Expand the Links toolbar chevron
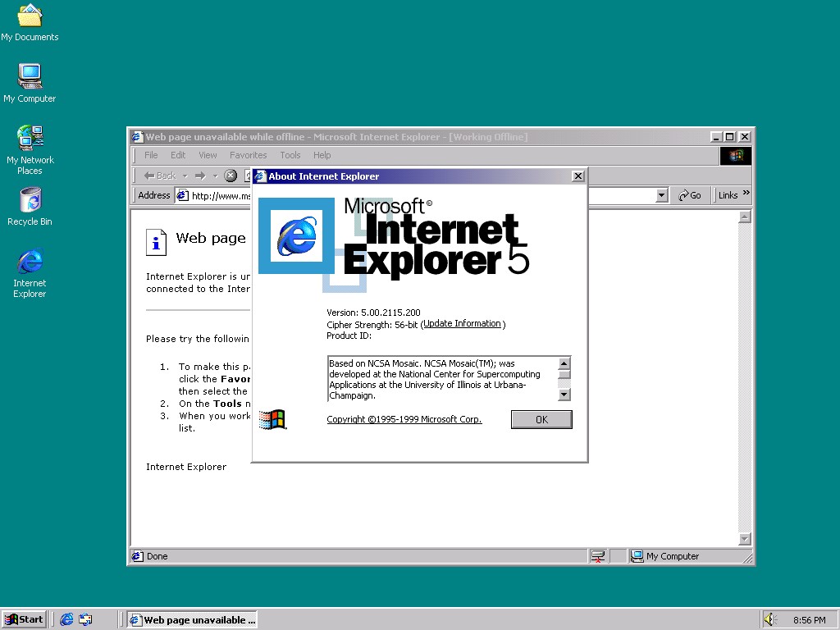Image resolution: width=840 pixels, height=630 pixels. [746, 193]
